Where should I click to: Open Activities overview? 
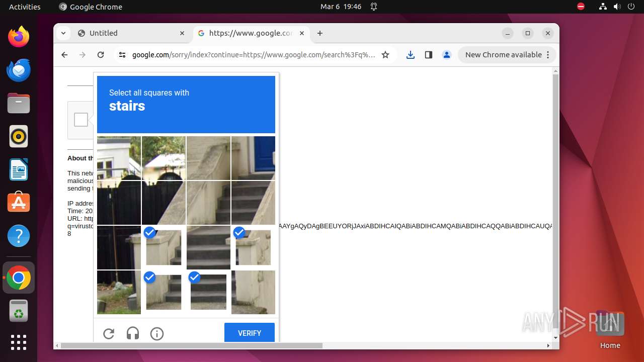point(25,7)
